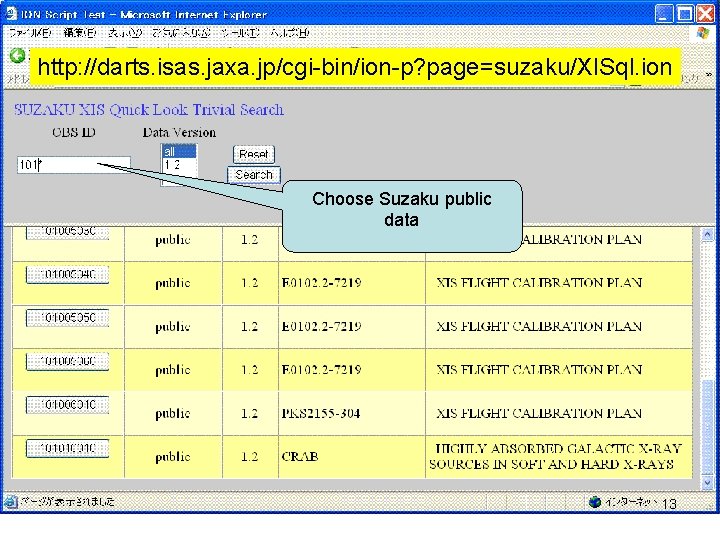Click observation button in PKS2155-304 row

click(x=68, y=405)
